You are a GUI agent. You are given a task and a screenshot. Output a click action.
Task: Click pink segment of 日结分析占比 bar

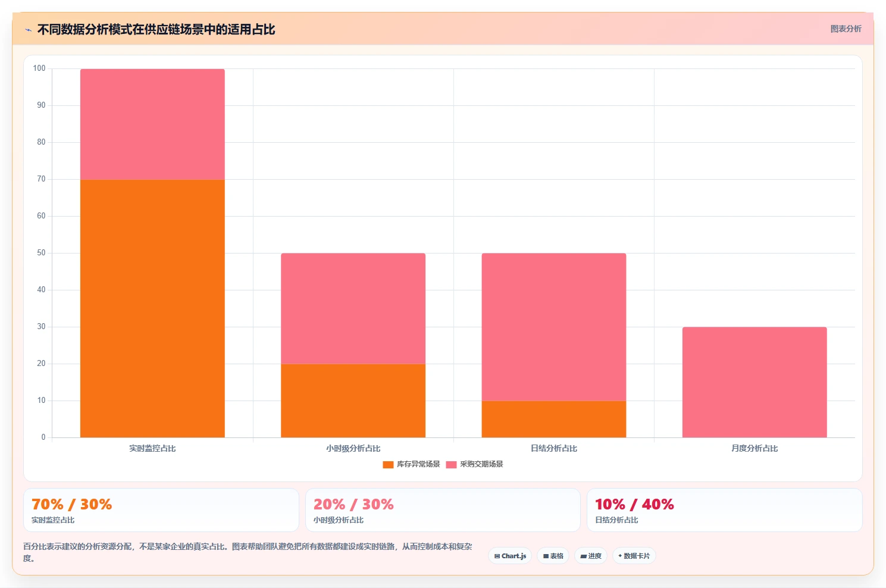pyautogui.click(x=553, y=327)
